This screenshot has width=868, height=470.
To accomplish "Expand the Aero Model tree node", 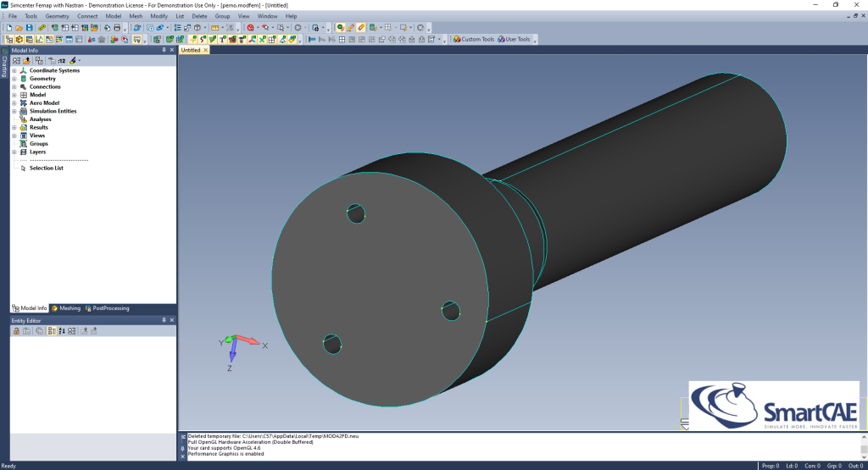I will [x=14, y=102].
